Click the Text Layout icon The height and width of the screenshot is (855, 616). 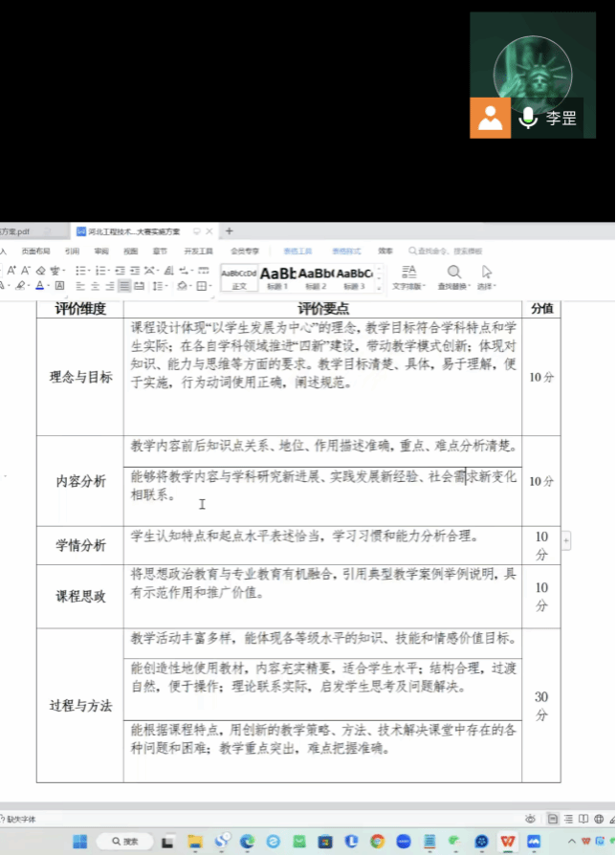(408, 272)
